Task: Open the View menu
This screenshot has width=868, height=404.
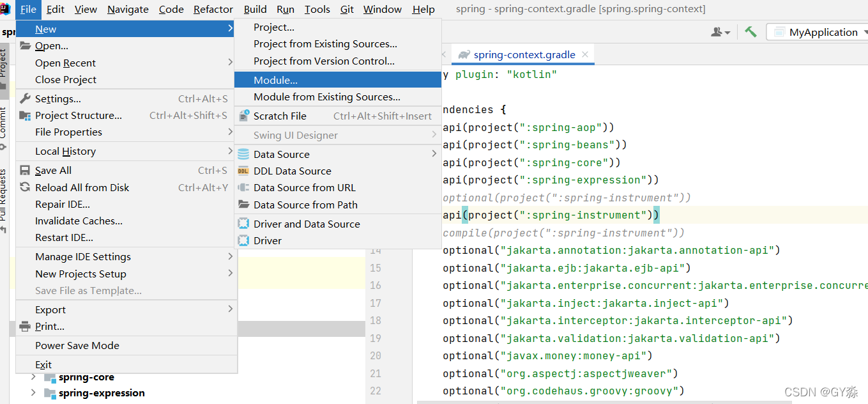Action: coord(86,9)
